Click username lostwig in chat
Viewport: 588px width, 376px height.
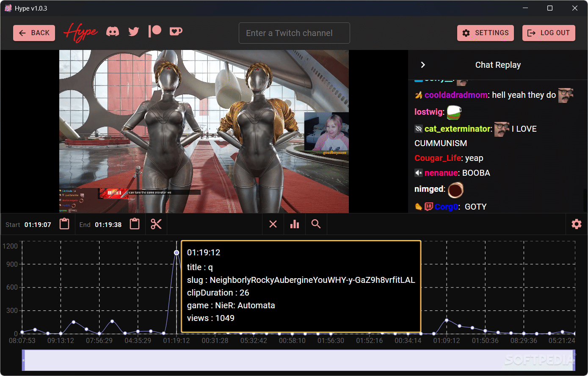click(428, 112)
